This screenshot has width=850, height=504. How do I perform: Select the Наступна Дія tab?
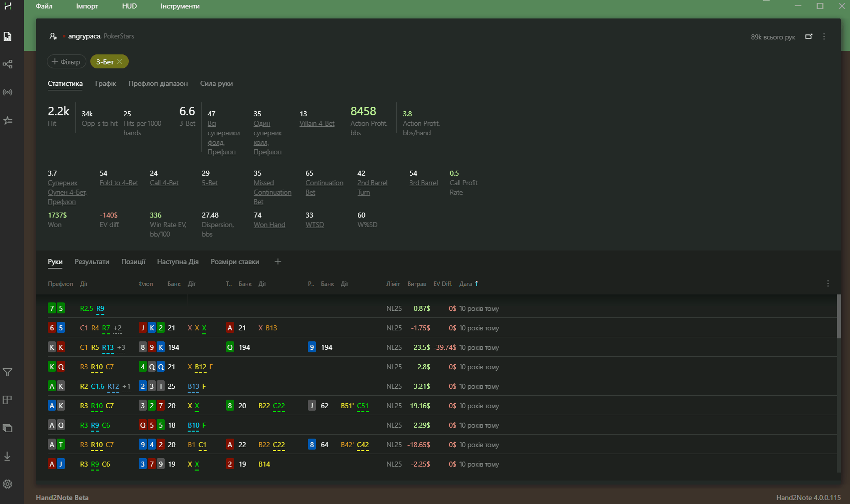pyautogui.click(x=178, y=261)
